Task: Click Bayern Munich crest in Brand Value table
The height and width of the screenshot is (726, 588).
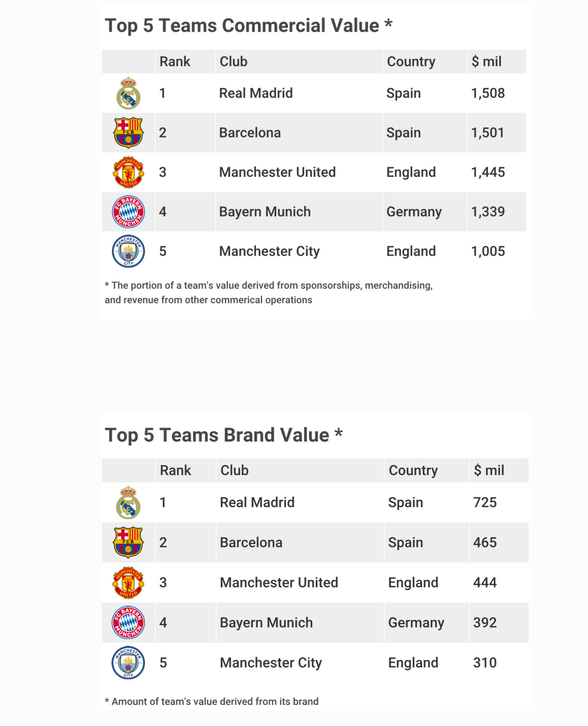Action: coord(129,623)
